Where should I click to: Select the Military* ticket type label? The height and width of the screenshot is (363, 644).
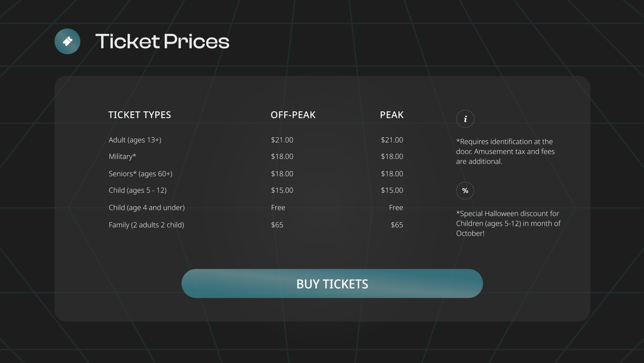pos(122,156)
